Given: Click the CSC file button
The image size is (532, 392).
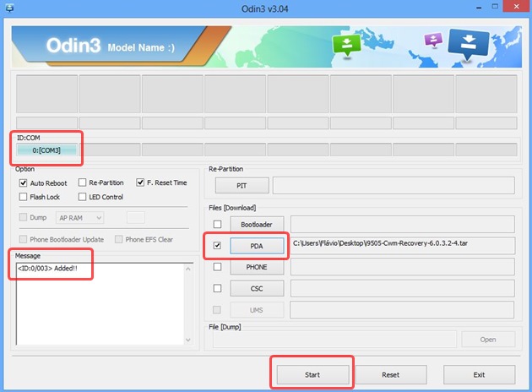Looking at the screenshot, I should pos(257,288).
